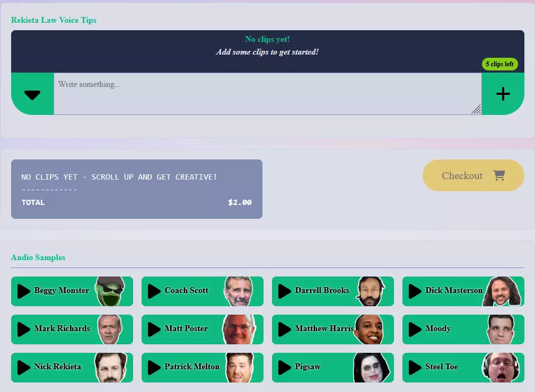Click the Matthew Harris face avatar
Screen dimensions: 535x392
[369, 329]
